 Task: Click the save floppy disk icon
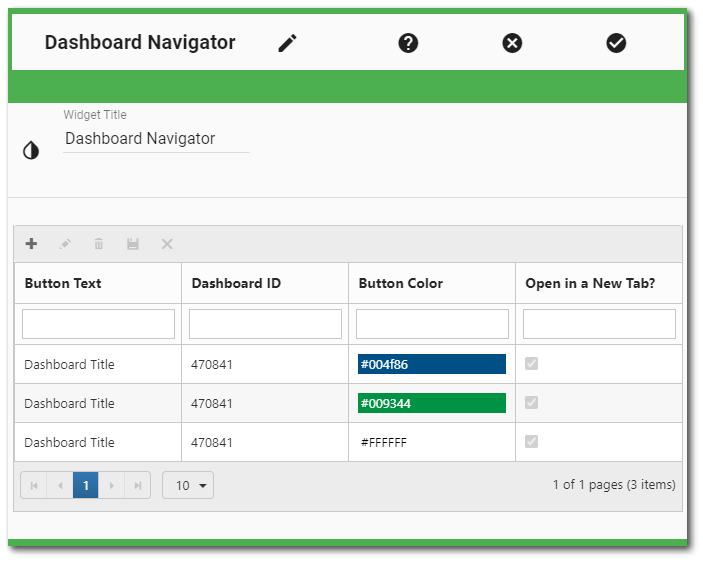(x=133, y=244)
